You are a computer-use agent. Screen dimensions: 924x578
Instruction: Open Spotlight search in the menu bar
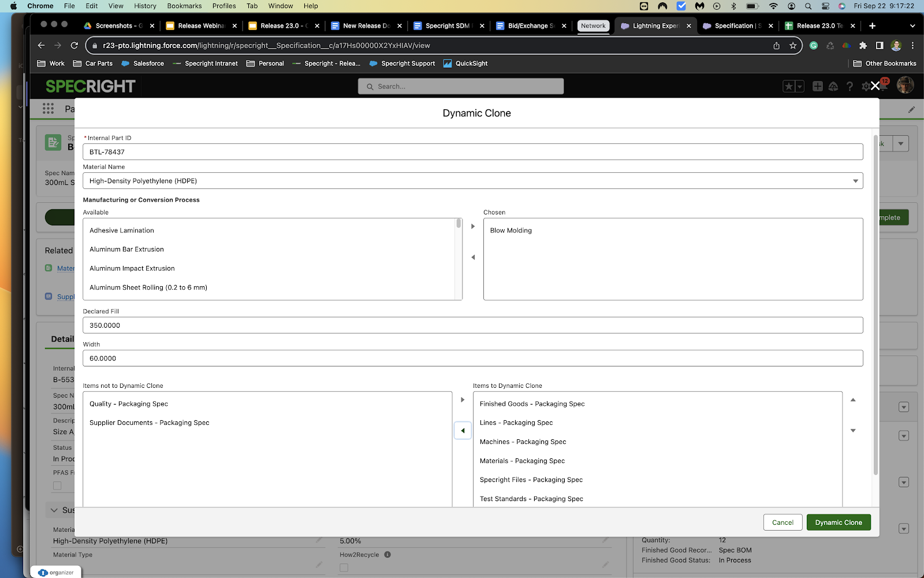808,6
